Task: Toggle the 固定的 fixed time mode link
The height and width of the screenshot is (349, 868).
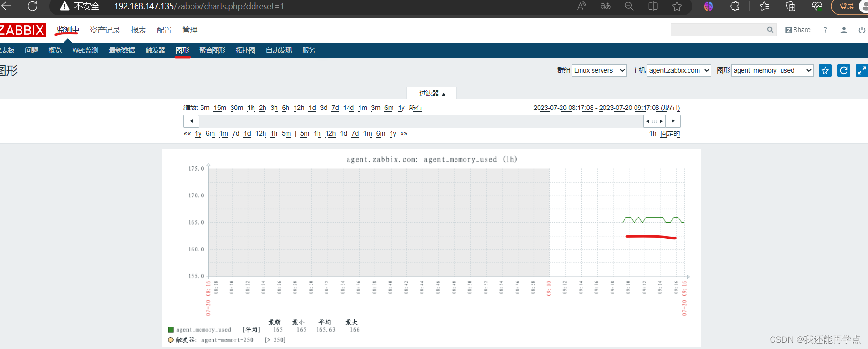Action: pyautogui.click(x=670, y=133)
